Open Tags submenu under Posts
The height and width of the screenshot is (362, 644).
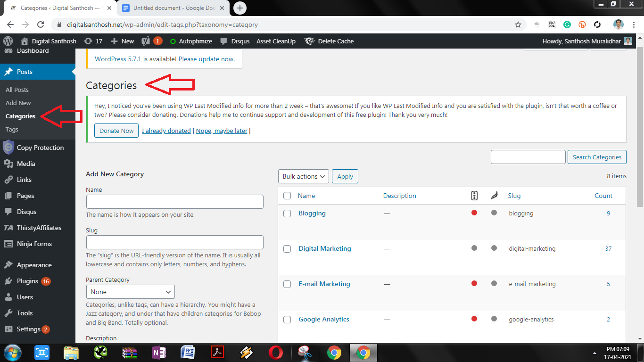12,129
